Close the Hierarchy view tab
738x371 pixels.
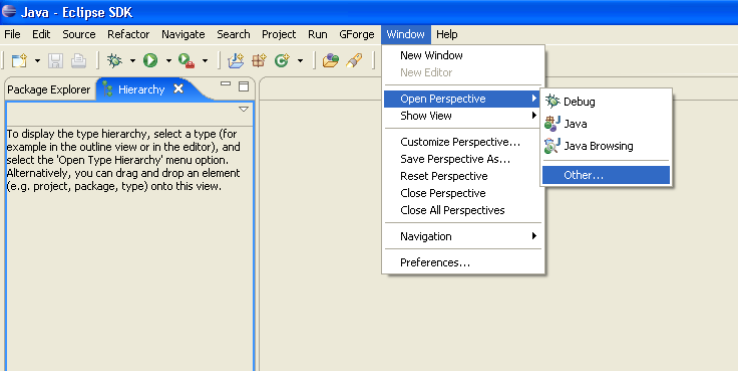coord(178,89)
